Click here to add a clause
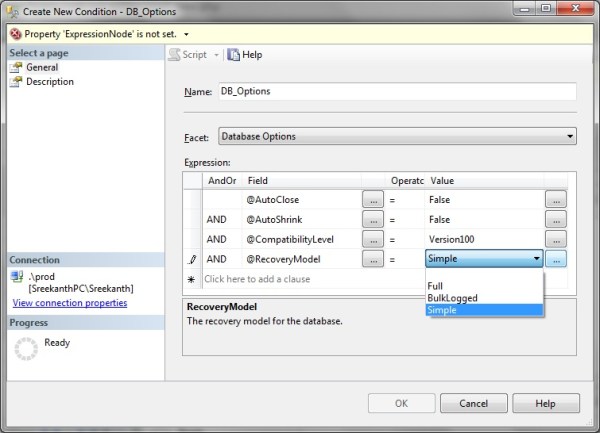The image size is (600, 433). pyautogui.click(x=257, y=279)
